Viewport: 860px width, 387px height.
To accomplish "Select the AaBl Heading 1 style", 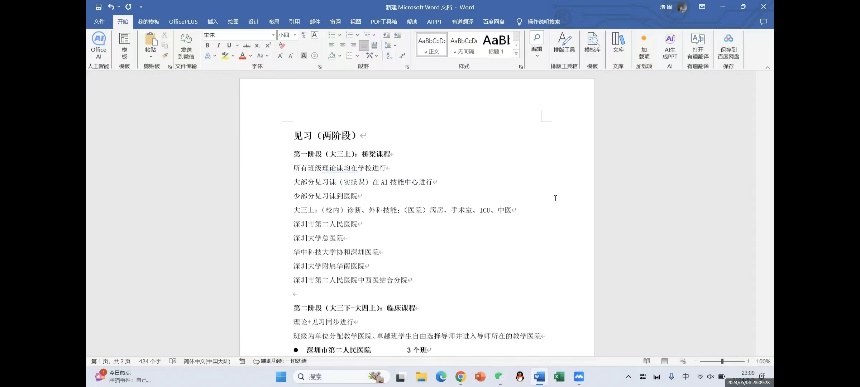I will (496, 43).
